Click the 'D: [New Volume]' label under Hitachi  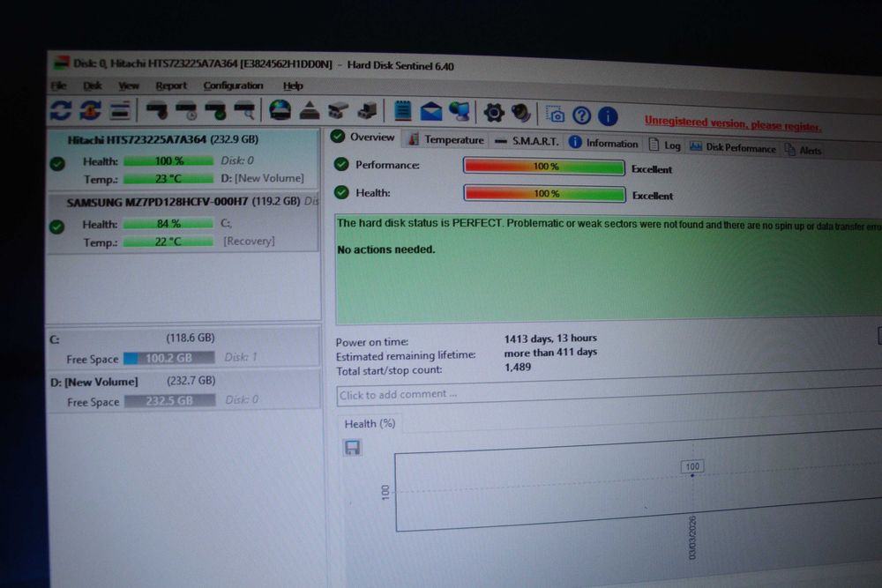(x=262, y=178)
